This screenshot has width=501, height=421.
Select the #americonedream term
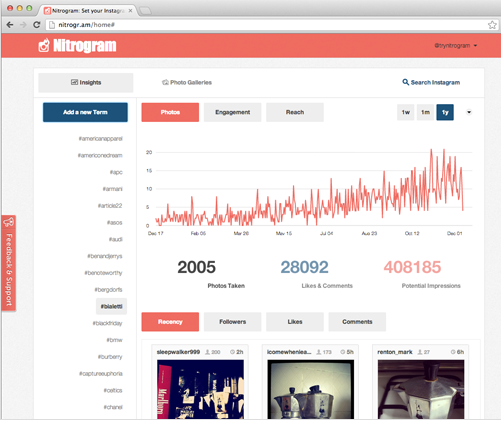coord(100,155)
